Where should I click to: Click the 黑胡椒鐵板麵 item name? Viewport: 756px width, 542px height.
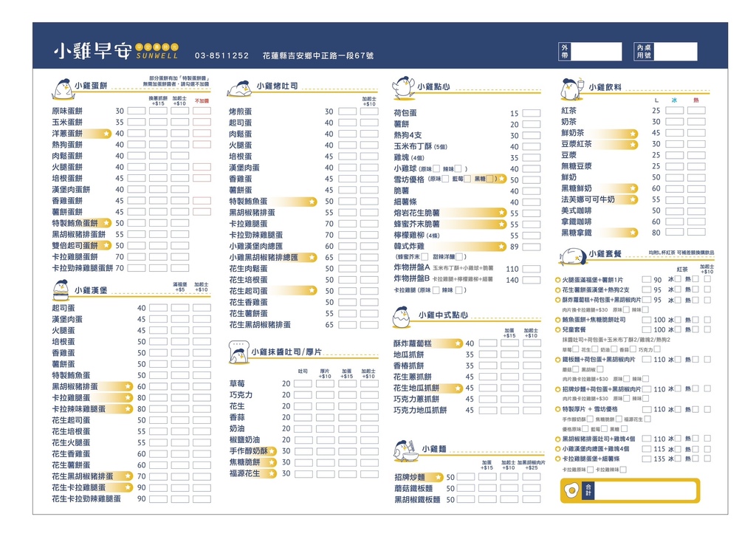[418, 500]
